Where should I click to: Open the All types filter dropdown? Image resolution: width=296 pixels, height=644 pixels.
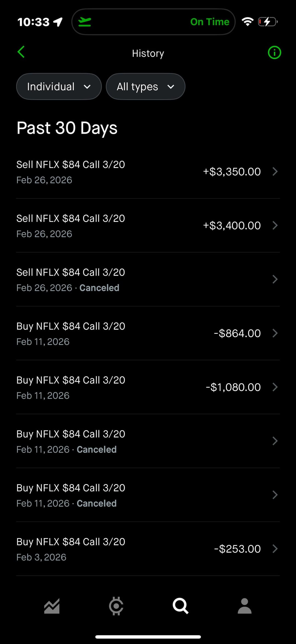(146, 87)
